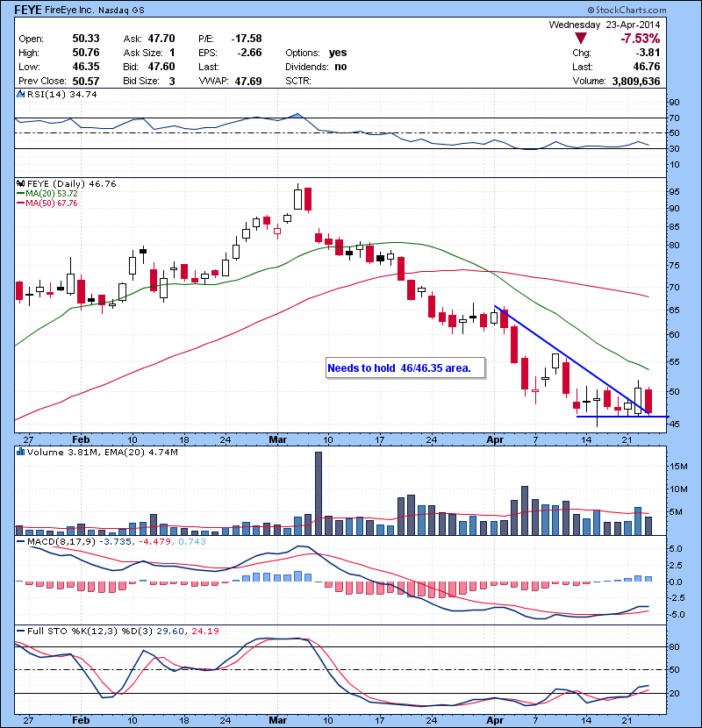The width and height of the screenshot is (702, 728).
Task: Click the Low value 46.35
Action: coord(86,67)
